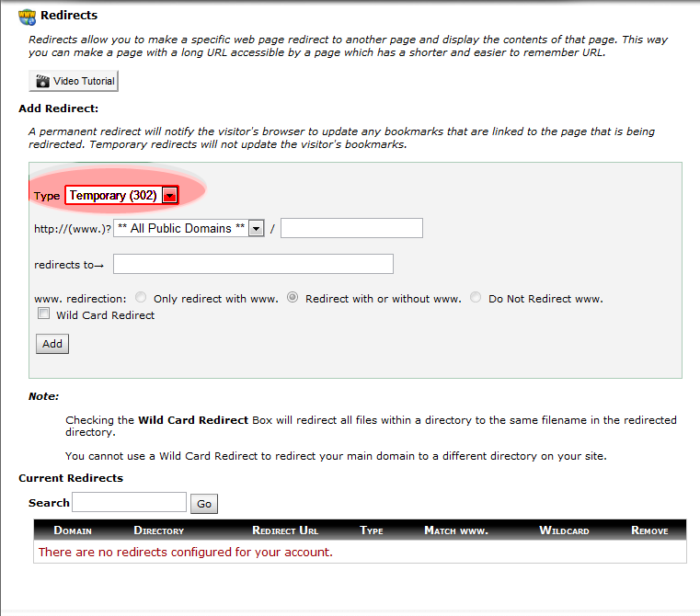
Task: Click the Redirect Url column header
Action: pyautogui.click(x=285, y=530)
